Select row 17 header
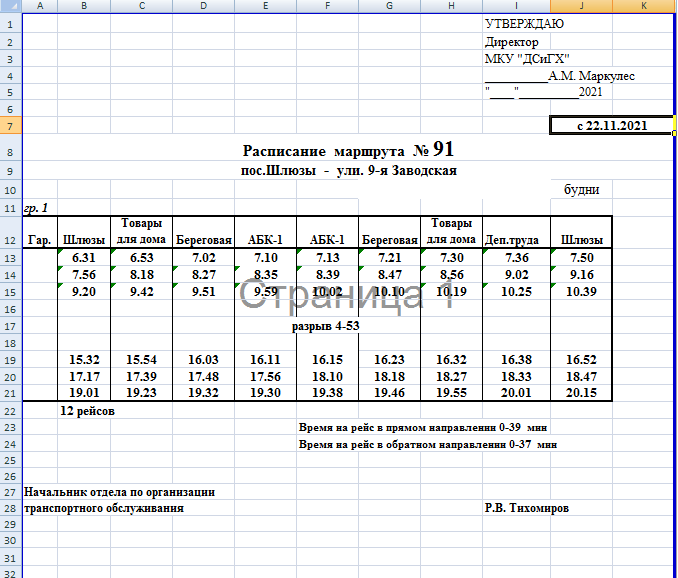The height and width of the screenshot is (578, 678). point(10,326)
